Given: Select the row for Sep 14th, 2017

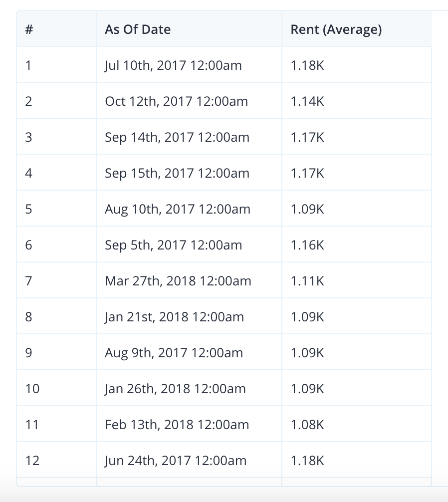Looking at the screenshot, I should [177, 137].
